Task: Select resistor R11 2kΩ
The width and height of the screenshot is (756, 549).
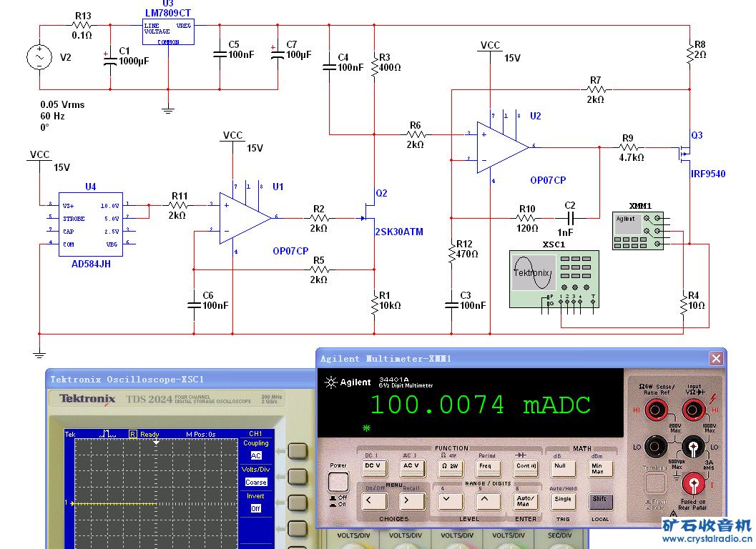Action: coord(178,205)
